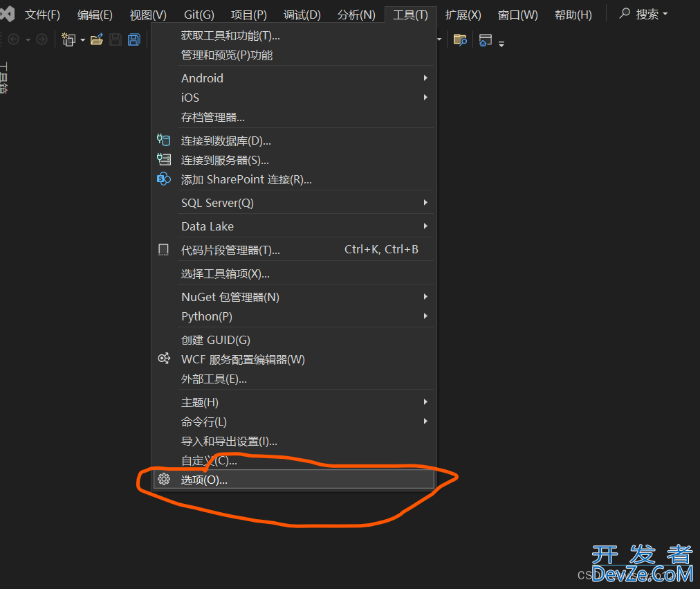Click the save single file icon
700x589 pixels.
pos(116,39)
